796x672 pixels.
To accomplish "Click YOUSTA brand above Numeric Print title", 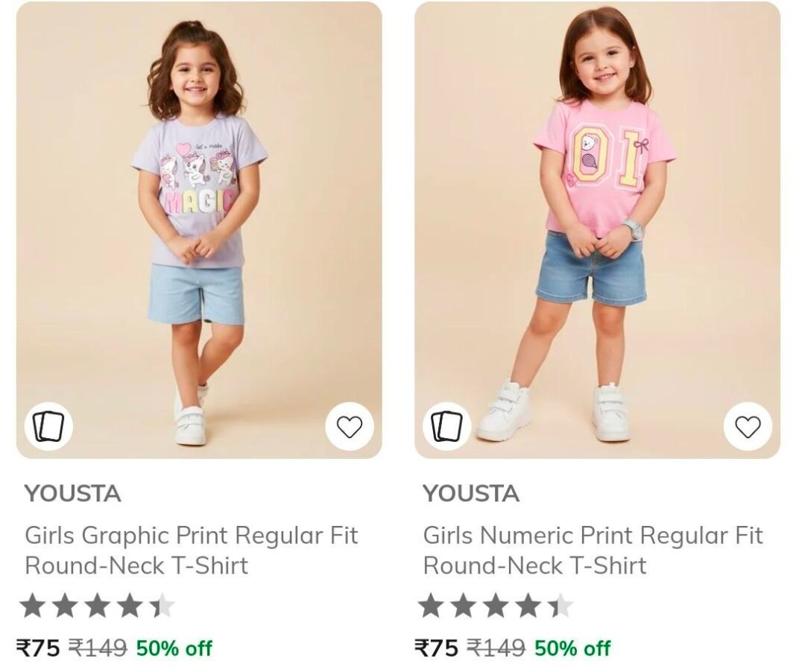I will click(x=471, y=493).
